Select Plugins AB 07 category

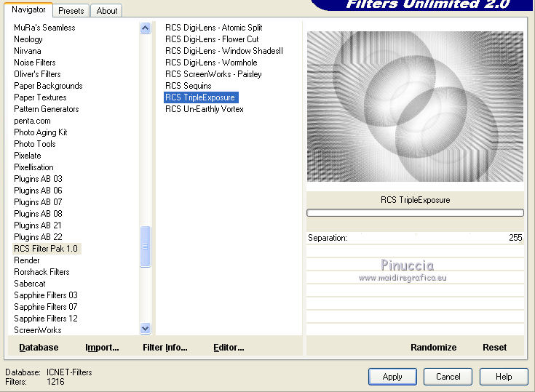(x=38, y=202)
